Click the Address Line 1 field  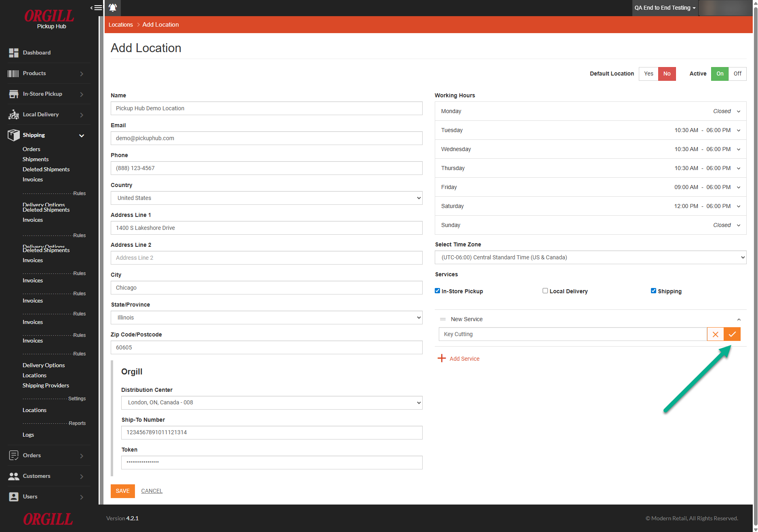pos(267,228)
